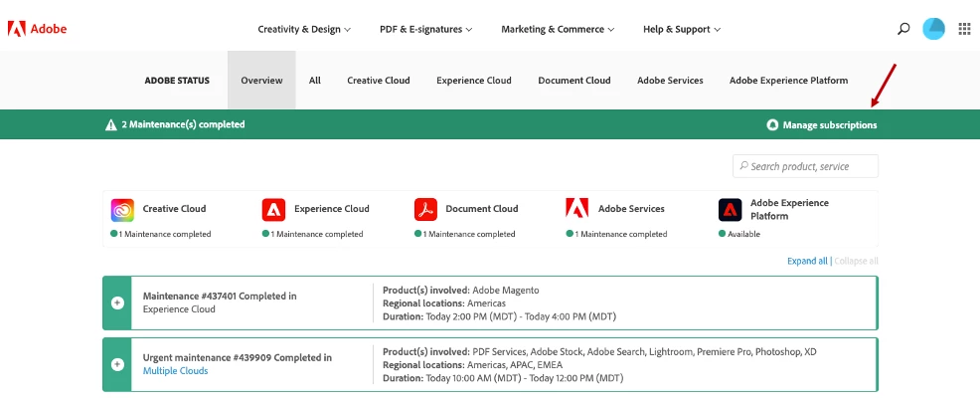The height and width of the screenshot is (403, 980).
Task: Click Creative Cloud product card title
Action: [x=174, y=208]
